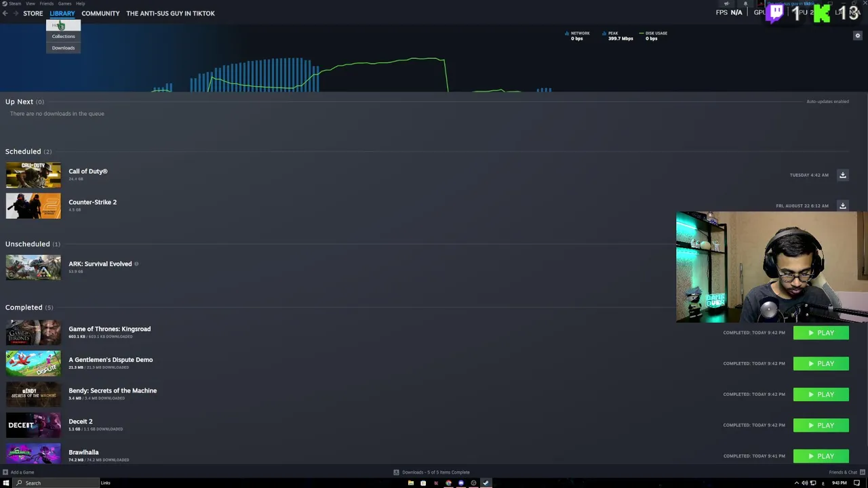Go forward with the navigation arrow
This screenshot has height=488, width=868.
pyautogui.click(x=16, y=13)
